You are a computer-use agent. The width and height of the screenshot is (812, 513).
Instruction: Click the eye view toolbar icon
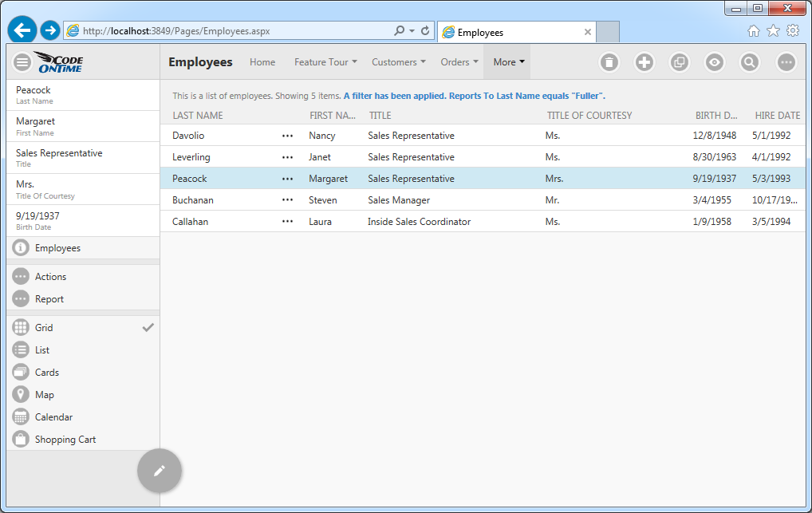point(715,63)
